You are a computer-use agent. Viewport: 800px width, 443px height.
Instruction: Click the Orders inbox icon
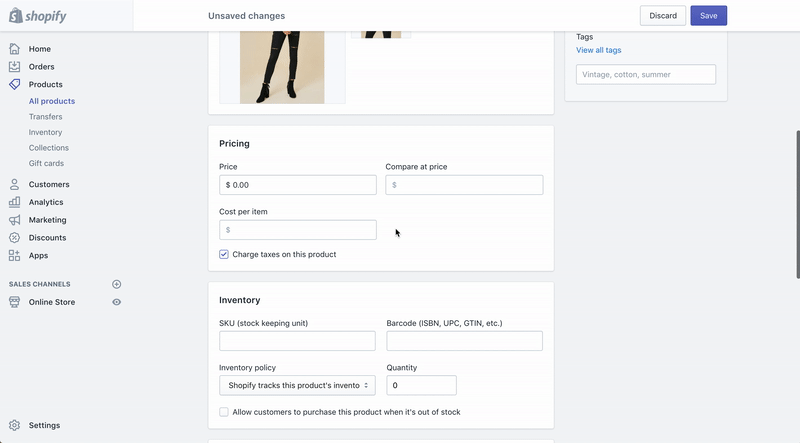pyautogui.click(x=14, y=67)
